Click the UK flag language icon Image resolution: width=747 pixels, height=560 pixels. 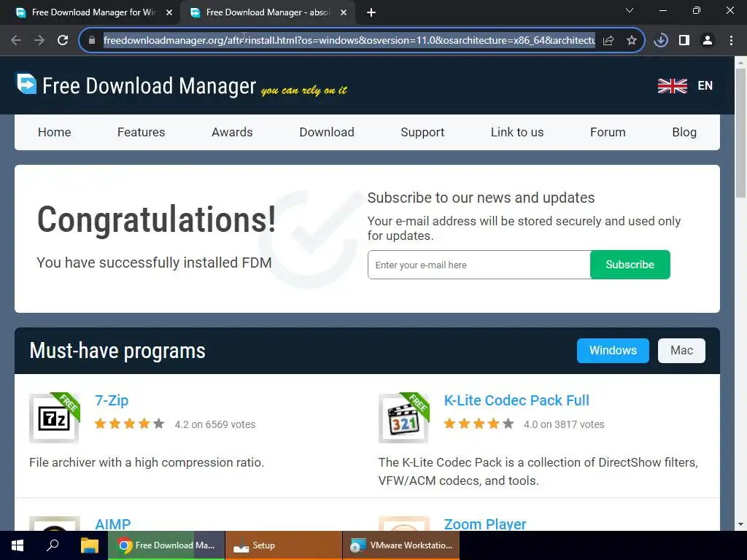click(x=672, y=86)
